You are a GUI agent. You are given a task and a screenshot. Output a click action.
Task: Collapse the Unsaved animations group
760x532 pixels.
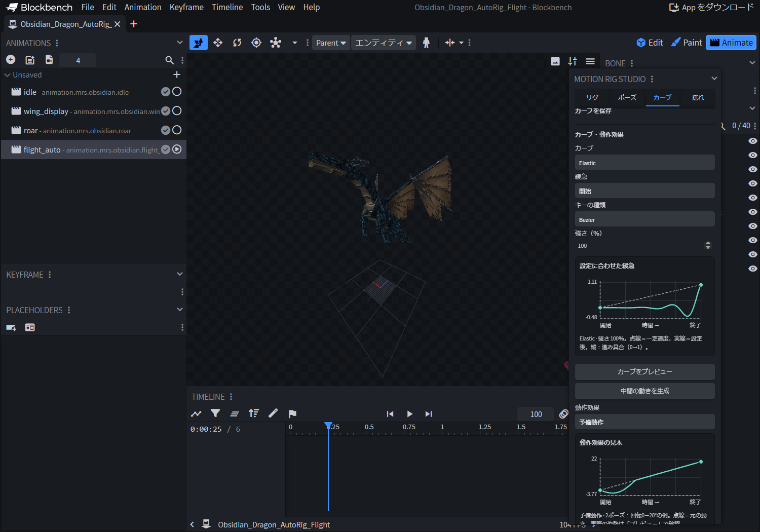click(8, 75)
